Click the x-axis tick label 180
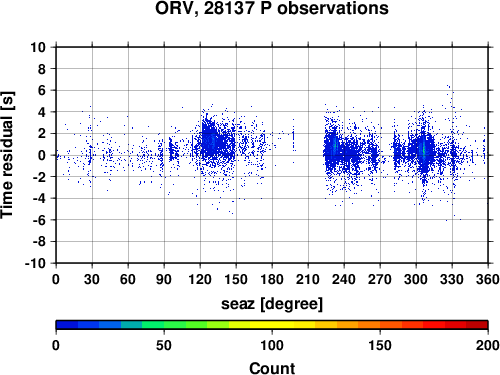500x375 pixels. (272, 279)
